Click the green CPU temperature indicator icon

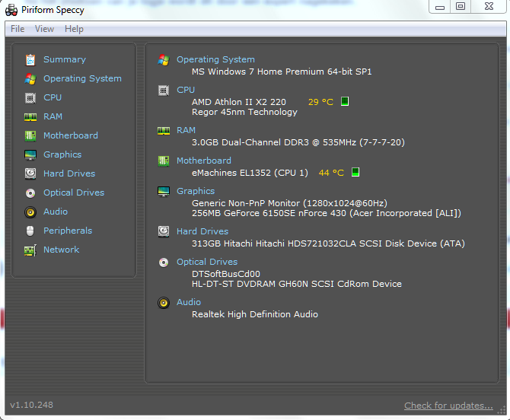pos(345,101)
